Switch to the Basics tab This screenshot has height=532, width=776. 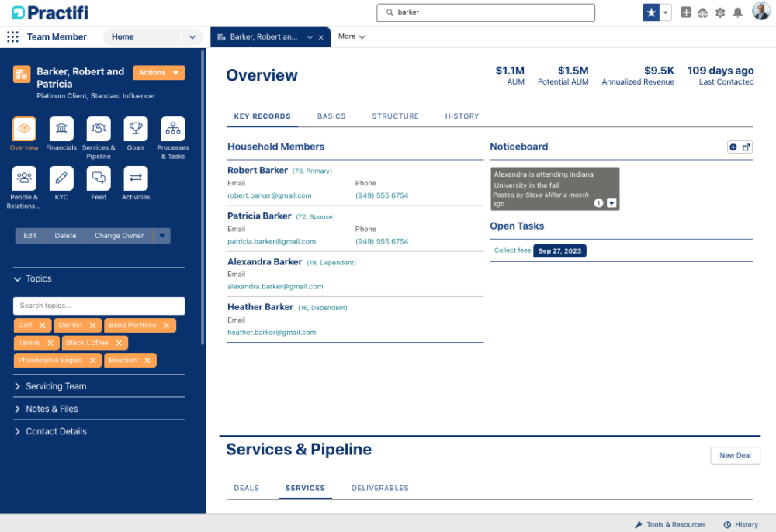[x=331, y=116]
